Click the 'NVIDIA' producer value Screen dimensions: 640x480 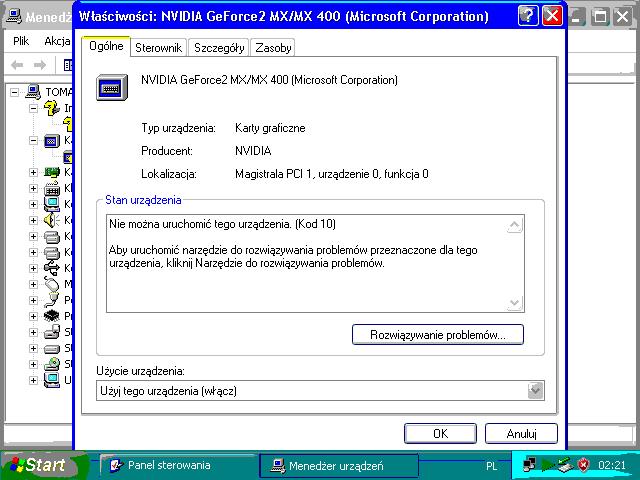(x=253, y=151)
